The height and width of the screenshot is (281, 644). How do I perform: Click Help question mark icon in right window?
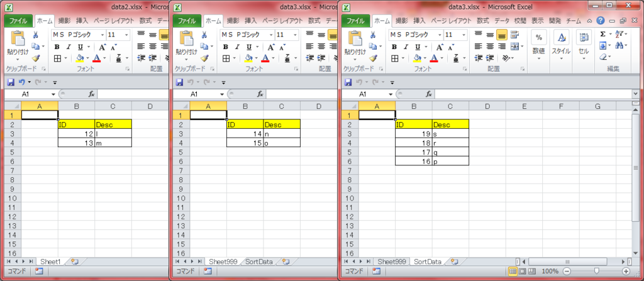tap(601, 21)
